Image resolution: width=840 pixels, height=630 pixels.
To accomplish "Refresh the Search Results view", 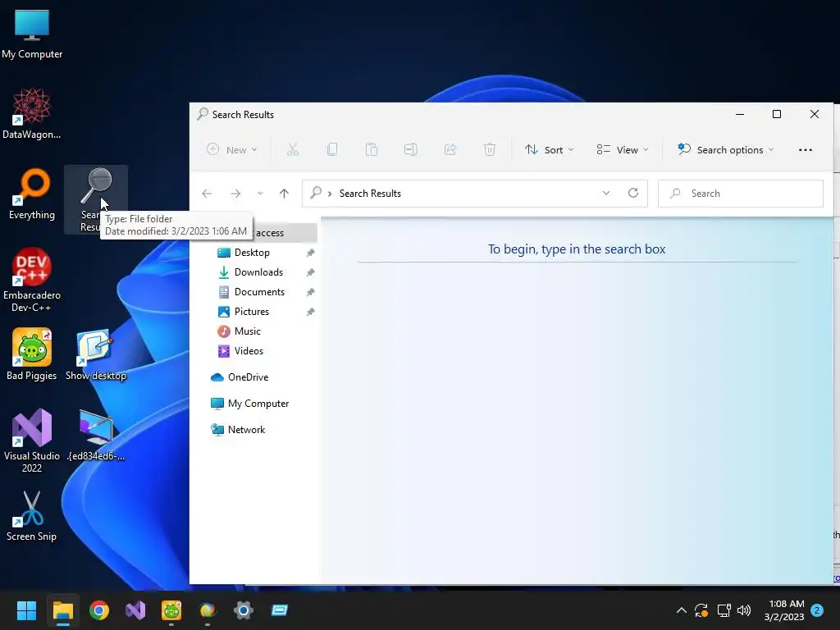I will coord(633,193).
